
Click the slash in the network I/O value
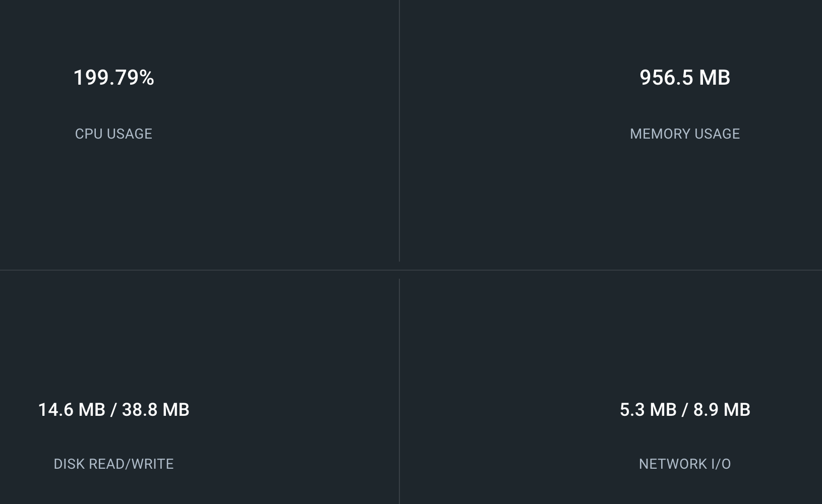[685, 410]
